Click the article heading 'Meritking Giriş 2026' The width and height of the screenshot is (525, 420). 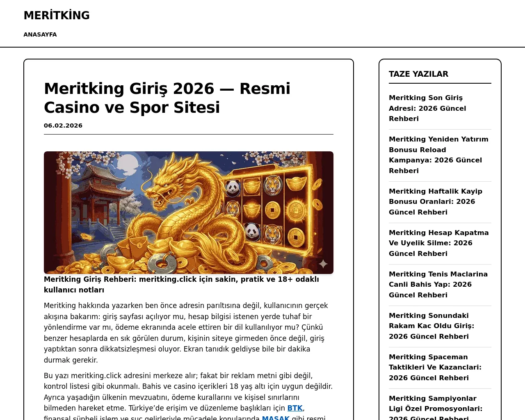167,98
